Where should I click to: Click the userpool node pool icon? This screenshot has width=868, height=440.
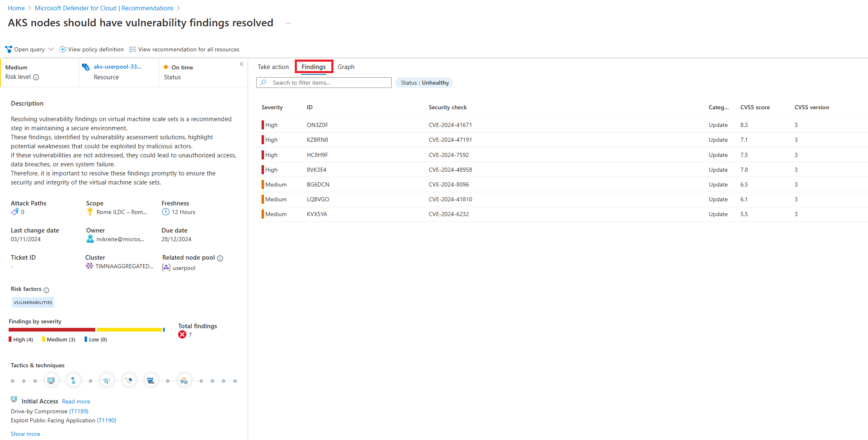tap(166, 268)
